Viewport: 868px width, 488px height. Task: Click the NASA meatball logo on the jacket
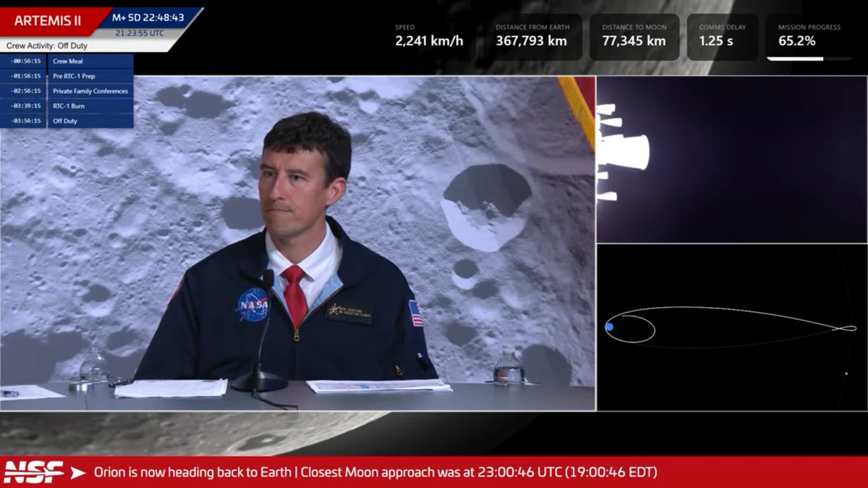pos(253,304)
